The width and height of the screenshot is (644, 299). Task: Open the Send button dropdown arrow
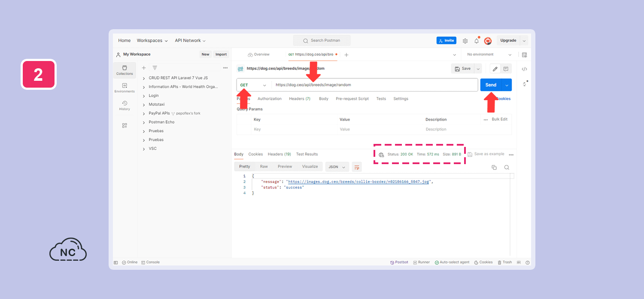pyautogui.click(x=507, y=85)
